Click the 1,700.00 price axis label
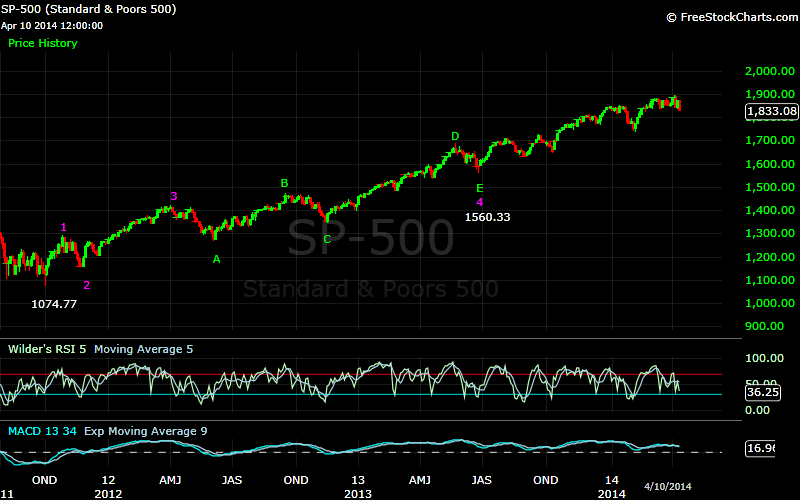 tap(770, 140)
